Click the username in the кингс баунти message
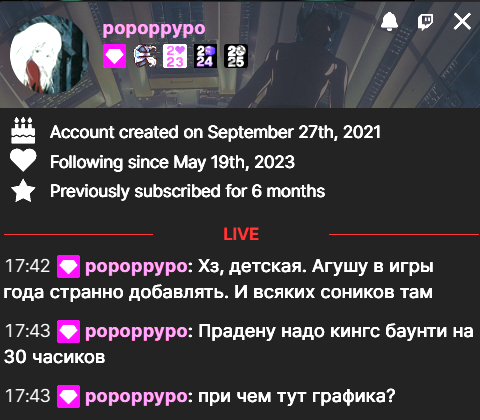 tap(136, 332)
